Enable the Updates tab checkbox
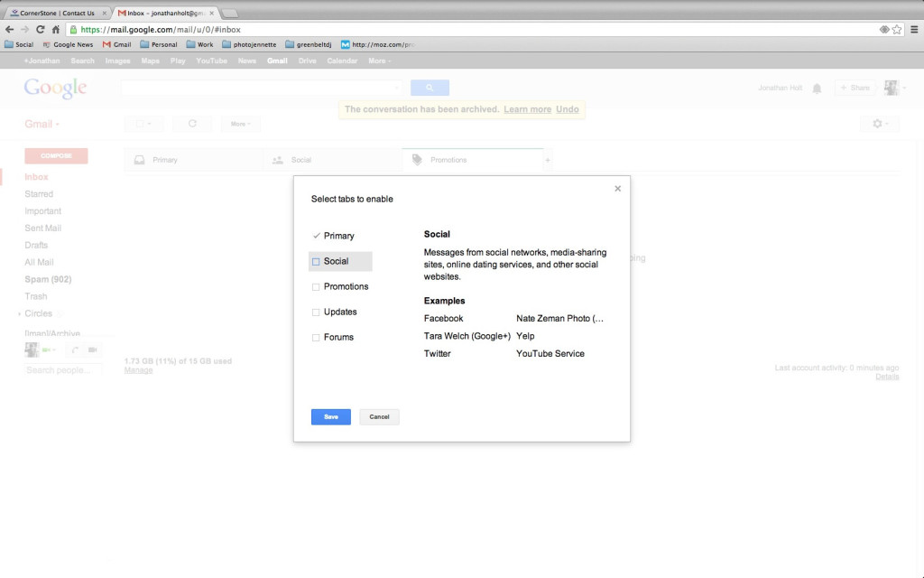 316,312
